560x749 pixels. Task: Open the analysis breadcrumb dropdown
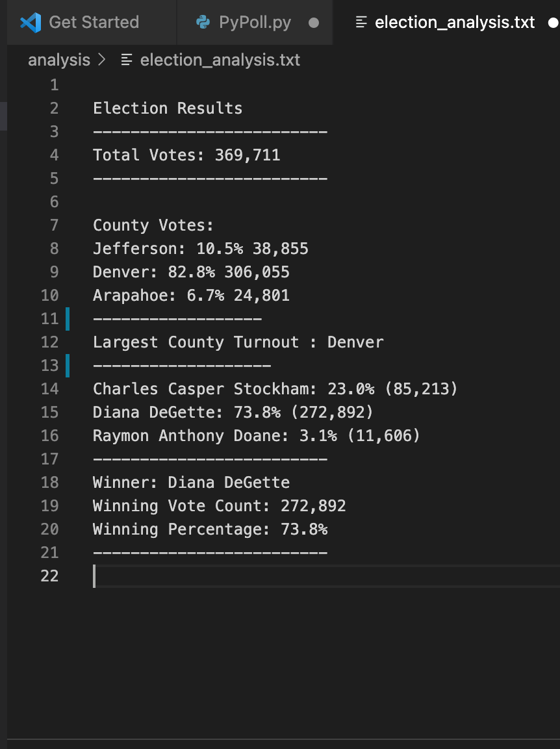[x=58, y=60]
